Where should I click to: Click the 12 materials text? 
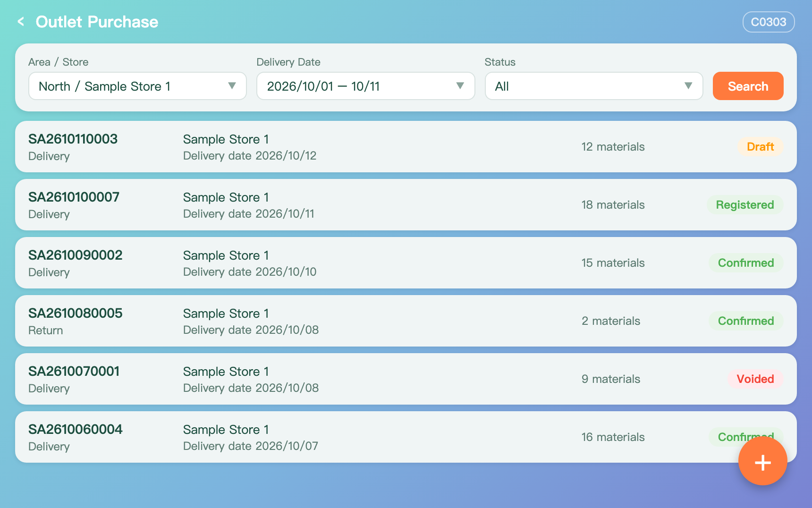coord(613,147)
